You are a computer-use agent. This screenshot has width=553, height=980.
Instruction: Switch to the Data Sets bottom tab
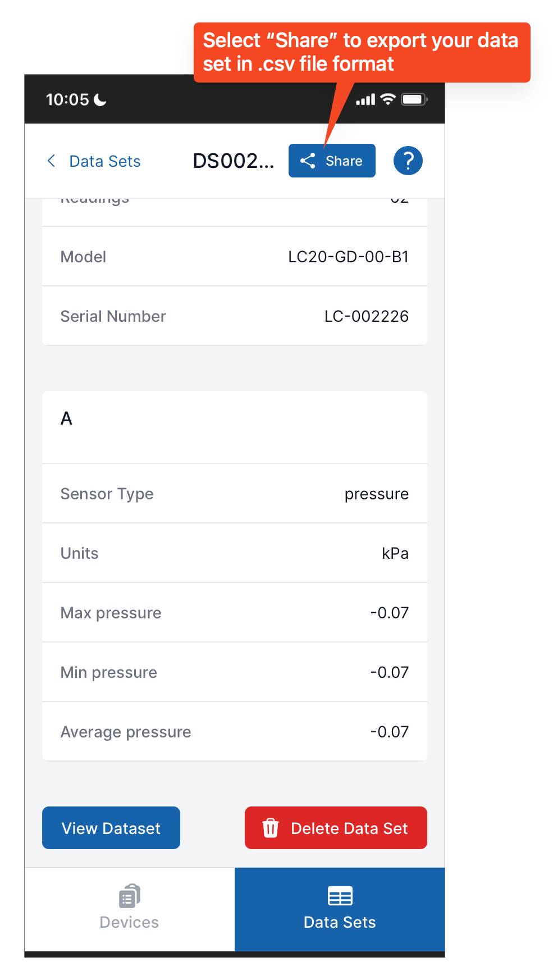point(340,909)
